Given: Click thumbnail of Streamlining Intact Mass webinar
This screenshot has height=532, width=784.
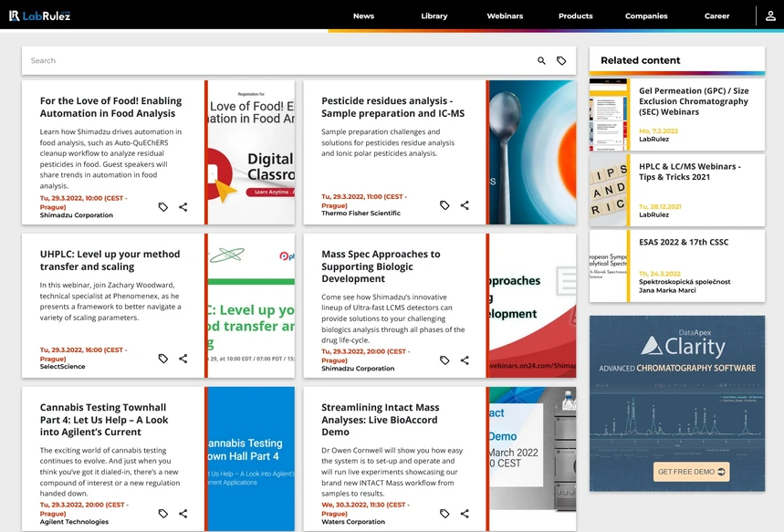Looking at the screenshot, I should coord(533,458).
